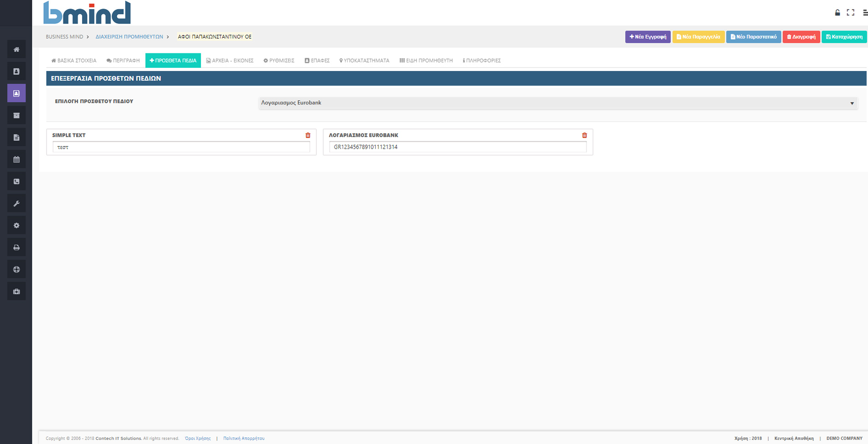The image size is (868, 444).
Task: Open the Ρυθμίσεις tab
Action: (279, 61)
